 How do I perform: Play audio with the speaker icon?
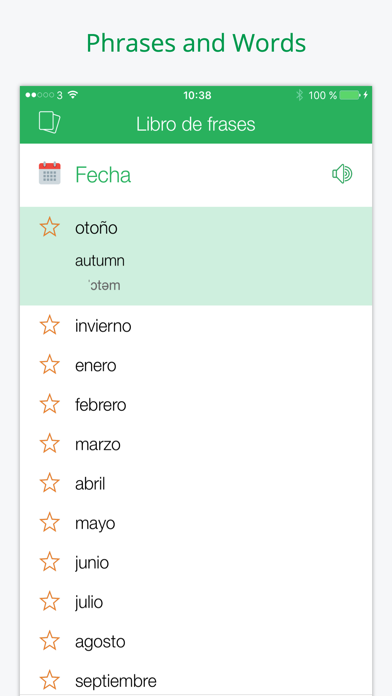point(342,174)
